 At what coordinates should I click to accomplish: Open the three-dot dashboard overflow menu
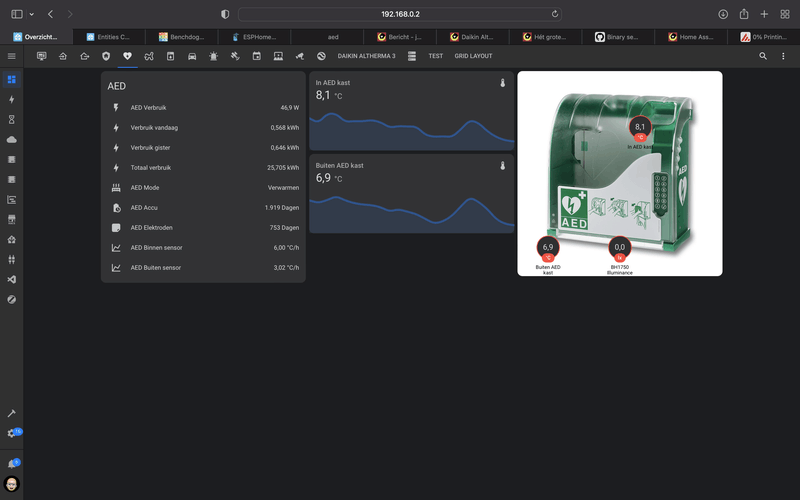click(x=783, y=56)
